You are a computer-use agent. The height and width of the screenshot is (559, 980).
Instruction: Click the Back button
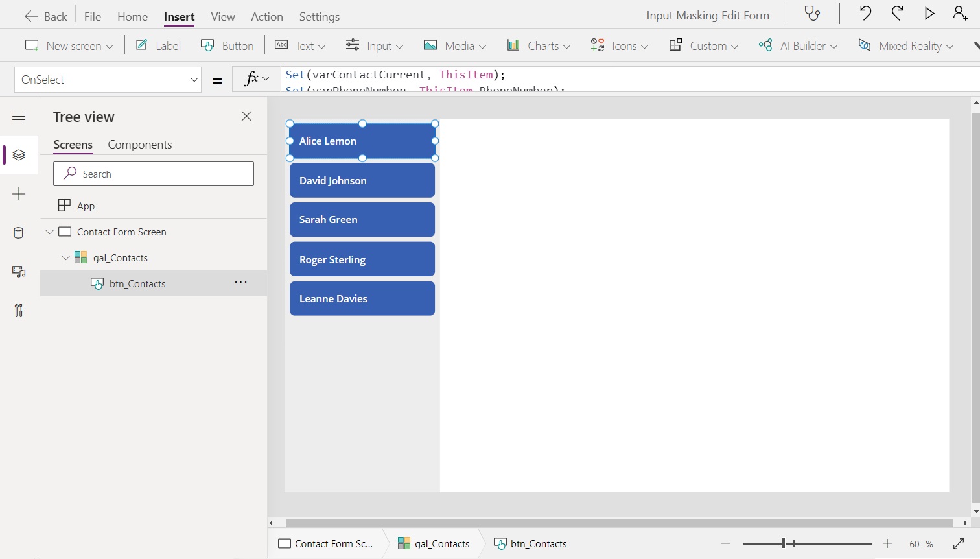(45, 16)
